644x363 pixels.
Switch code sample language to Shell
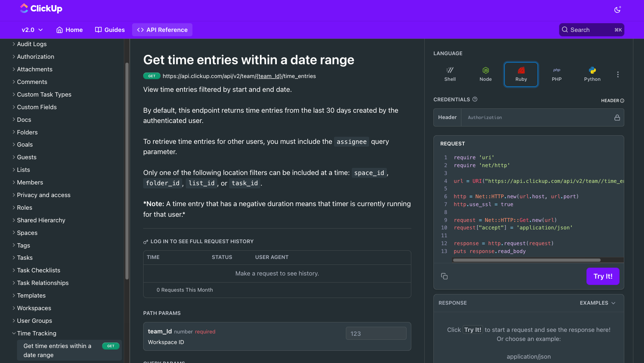click(x=450, y=74)
